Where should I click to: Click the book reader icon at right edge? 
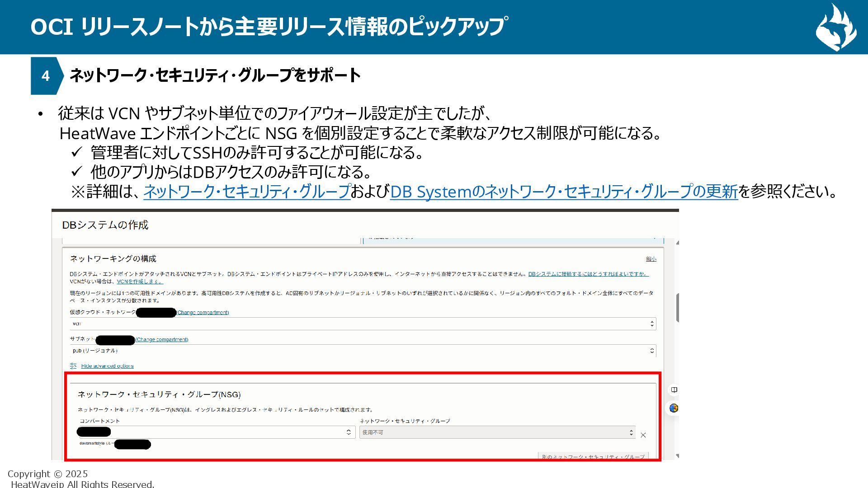point(674,389)
